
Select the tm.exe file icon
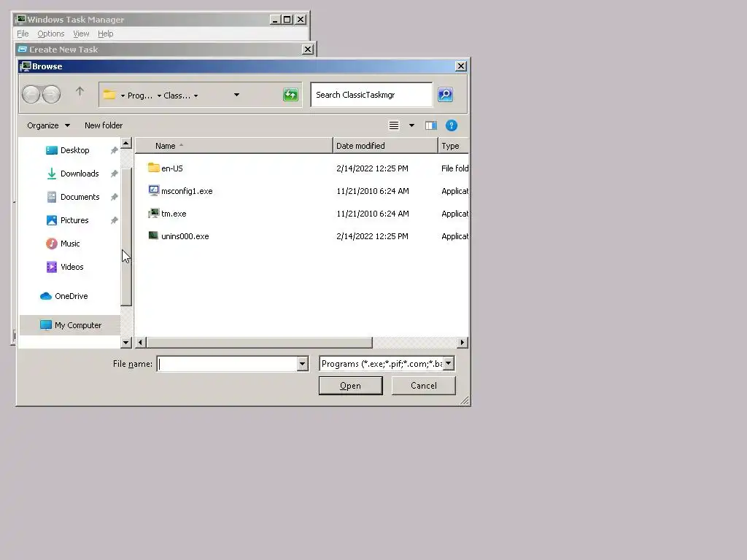click(x=153, y=214)
